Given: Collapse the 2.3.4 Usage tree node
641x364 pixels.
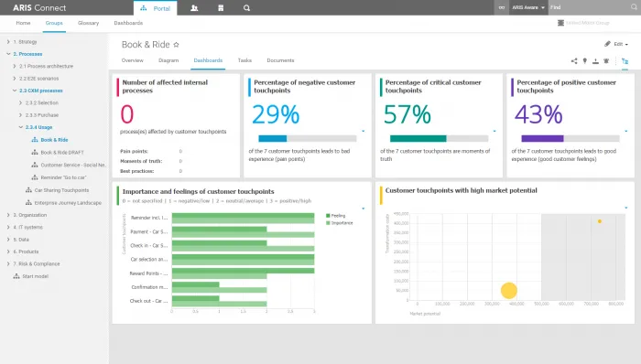Looking at the screenshot, I should point(21,127).
